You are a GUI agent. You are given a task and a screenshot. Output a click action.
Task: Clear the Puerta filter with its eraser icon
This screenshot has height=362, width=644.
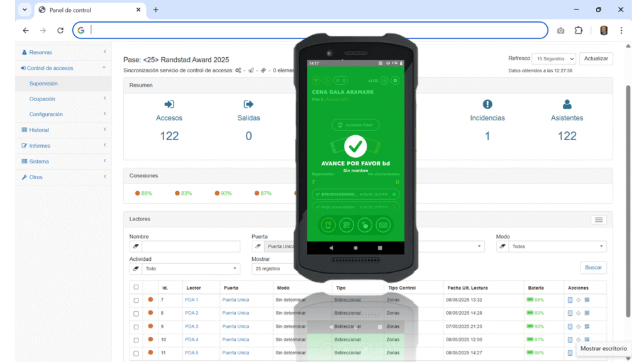click(257, 246)
